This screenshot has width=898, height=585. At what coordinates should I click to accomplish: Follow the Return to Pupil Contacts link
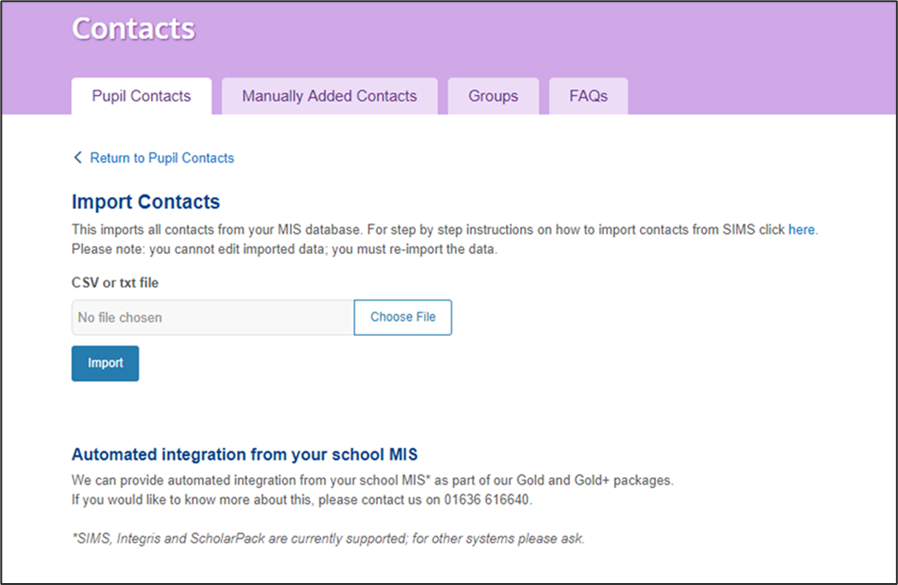161,158
